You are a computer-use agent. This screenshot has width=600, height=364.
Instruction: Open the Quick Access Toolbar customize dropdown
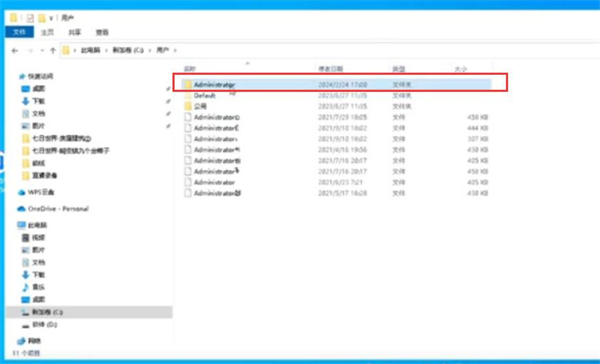click(x=51, y=18)
